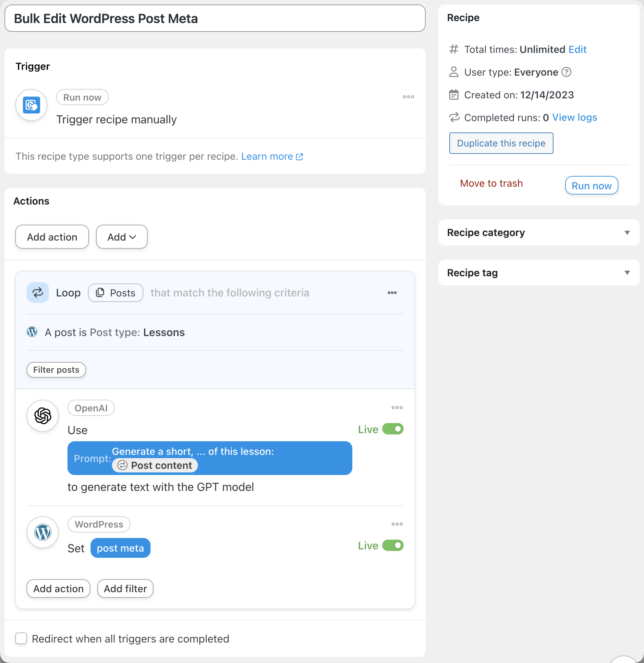The width and height of the screenshot is (644, 663).
Task: Toggle WordPress action Live switch
Action: click(393, 545)
